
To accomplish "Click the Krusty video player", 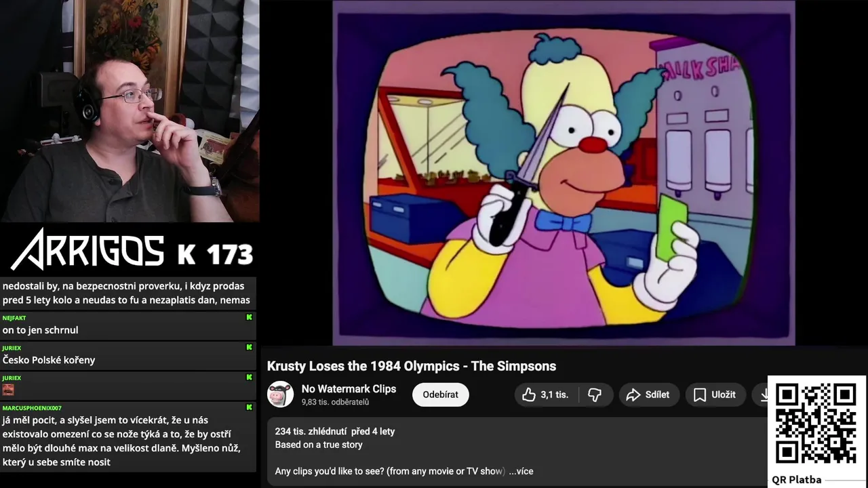I will 564,173.
